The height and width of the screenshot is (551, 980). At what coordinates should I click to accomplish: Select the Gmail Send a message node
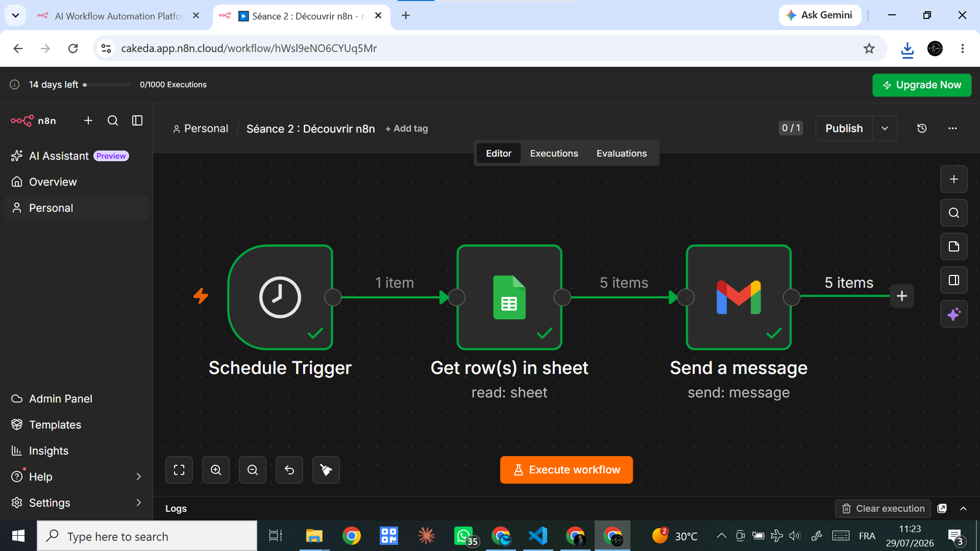point(739,298)
